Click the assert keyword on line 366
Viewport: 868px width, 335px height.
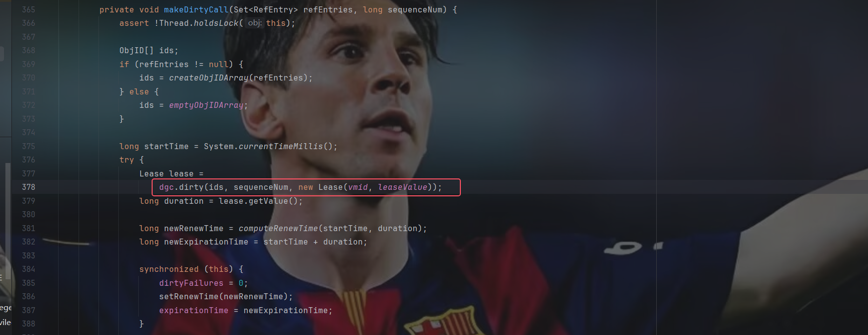click(134, 23)
